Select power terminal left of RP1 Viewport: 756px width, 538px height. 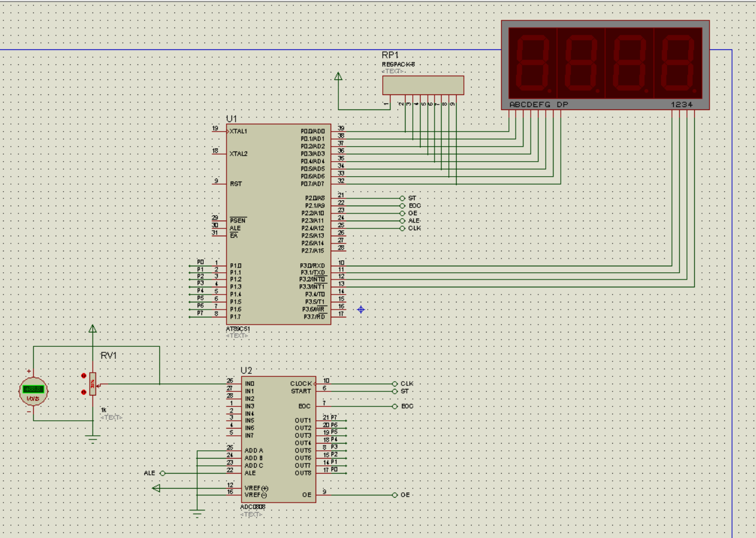coord(338,76)
